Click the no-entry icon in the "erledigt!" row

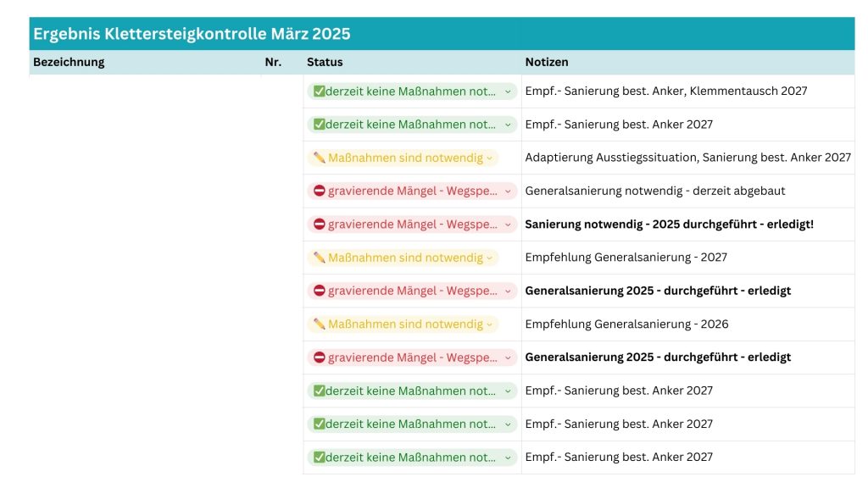pyautogui.click(x=320, y=225)
